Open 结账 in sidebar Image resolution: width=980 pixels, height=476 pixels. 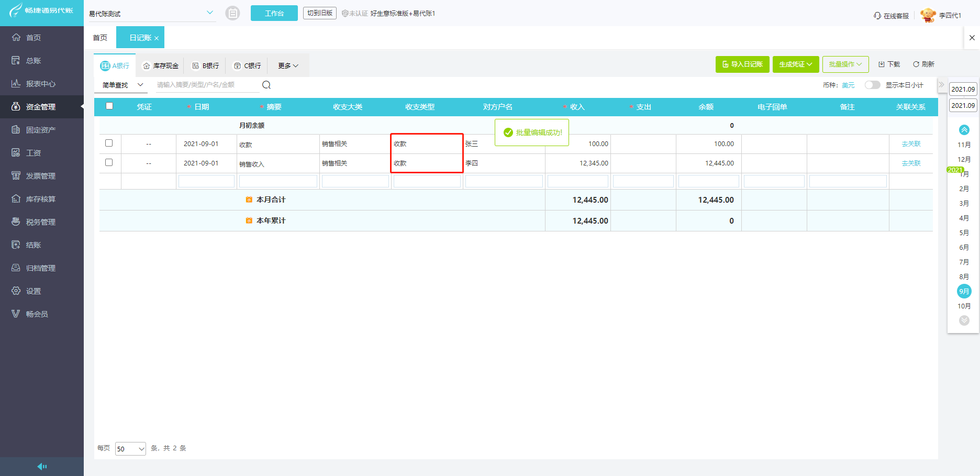pos(42,245)
